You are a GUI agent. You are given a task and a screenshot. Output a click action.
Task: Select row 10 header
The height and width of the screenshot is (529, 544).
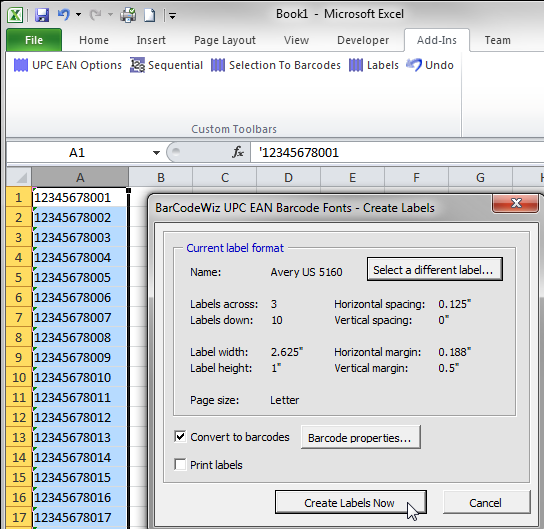pyautogui.click(x=19, y=377)
